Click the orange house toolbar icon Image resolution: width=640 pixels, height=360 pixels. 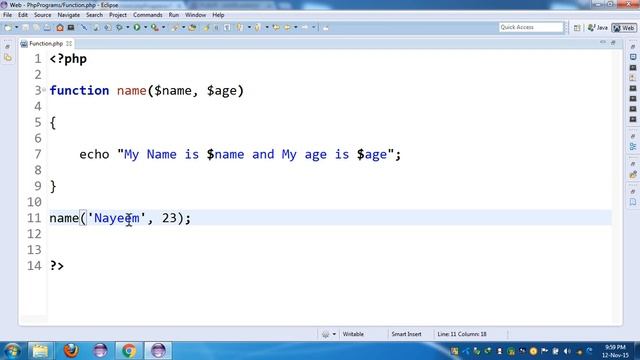point(60,28)
